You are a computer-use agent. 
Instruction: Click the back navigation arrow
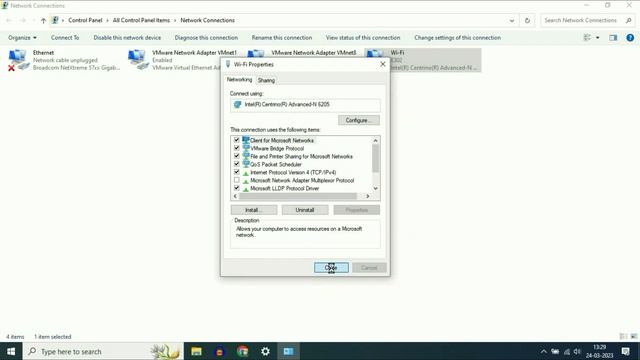(x=9, y=20)
